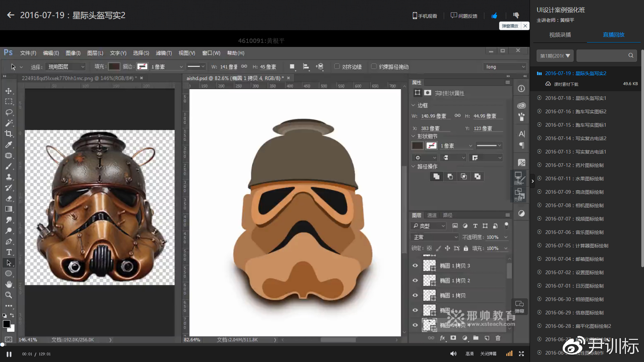Select the Magic Wand tool
This screenshot has width=644, height=362.
click(9, 123)
